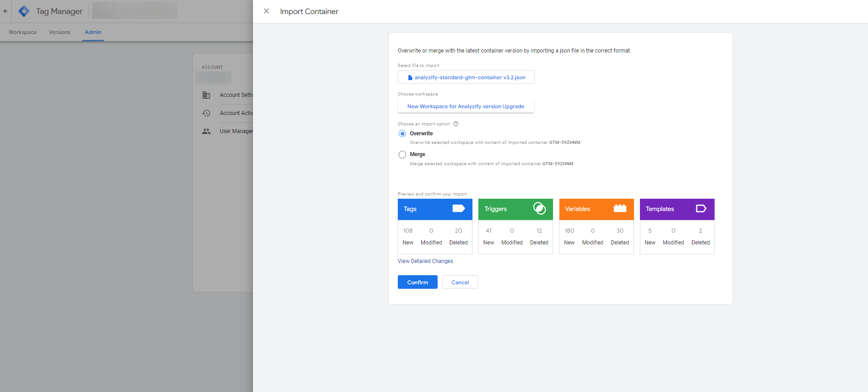This screenshot has width=868, height=392.
Task: Click the file icon in selected JSON file
Action: tap(410, 77)
